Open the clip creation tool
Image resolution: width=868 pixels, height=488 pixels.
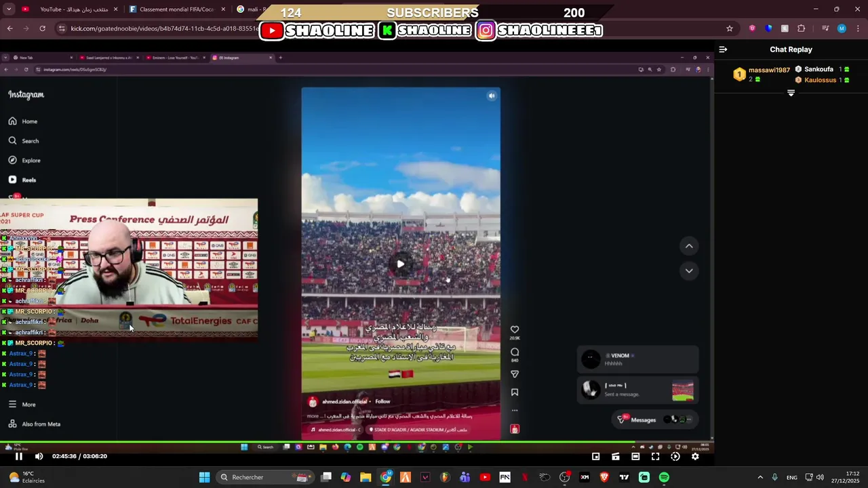(616, 456)
